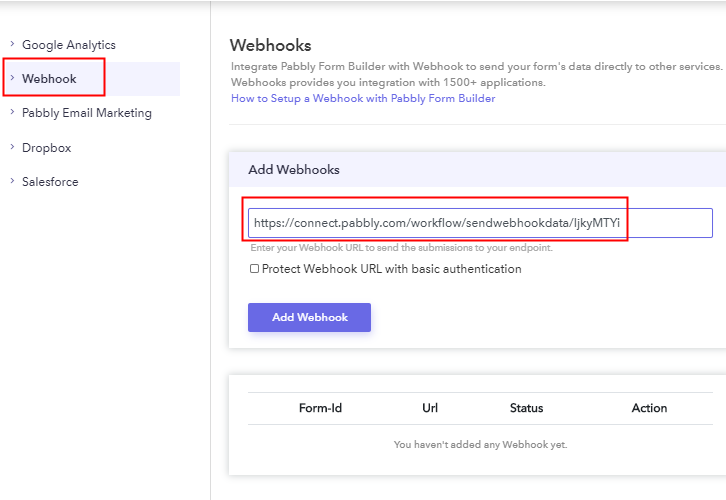Expand the Pabbly Email Marketing chevron
Screen dimensions: 726x500
[x=12, y=113]
